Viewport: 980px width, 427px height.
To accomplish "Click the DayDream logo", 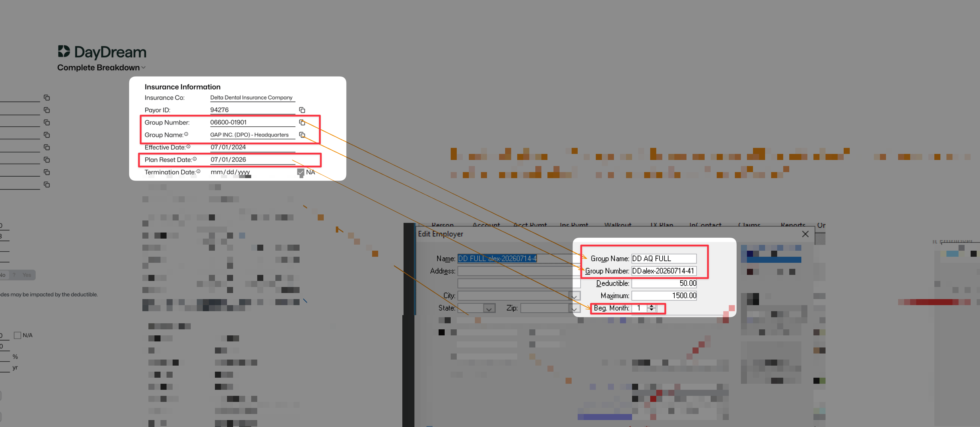I will tap(102, 52).
